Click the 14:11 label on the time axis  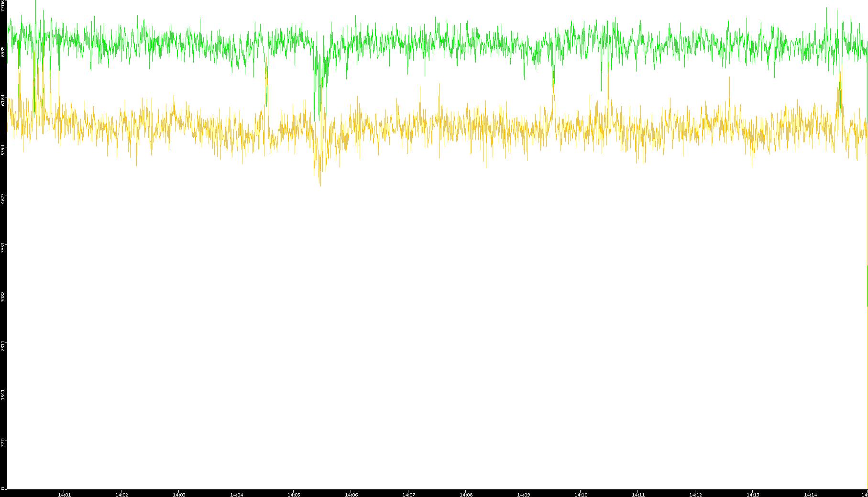(638, 495)
